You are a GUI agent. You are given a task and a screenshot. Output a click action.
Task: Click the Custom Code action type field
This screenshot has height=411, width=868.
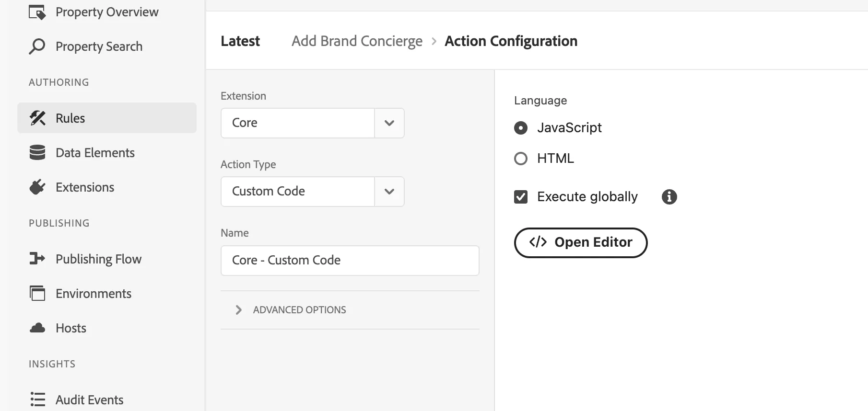(x=298, y=192)
